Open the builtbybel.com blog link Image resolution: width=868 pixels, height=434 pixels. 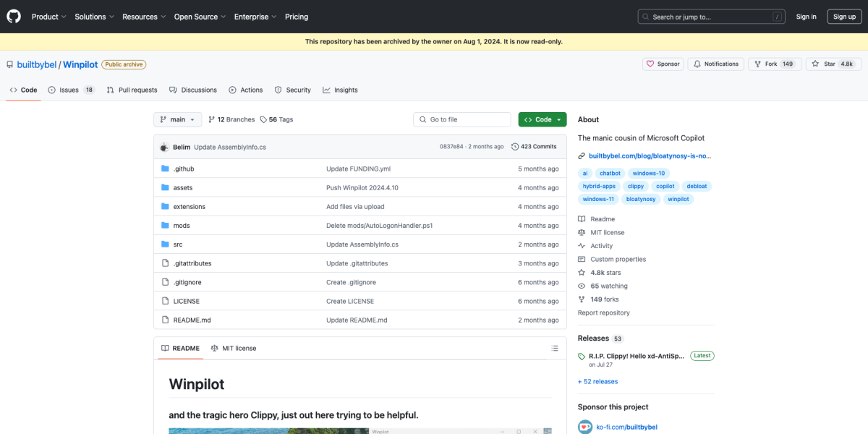coord(650,156)
